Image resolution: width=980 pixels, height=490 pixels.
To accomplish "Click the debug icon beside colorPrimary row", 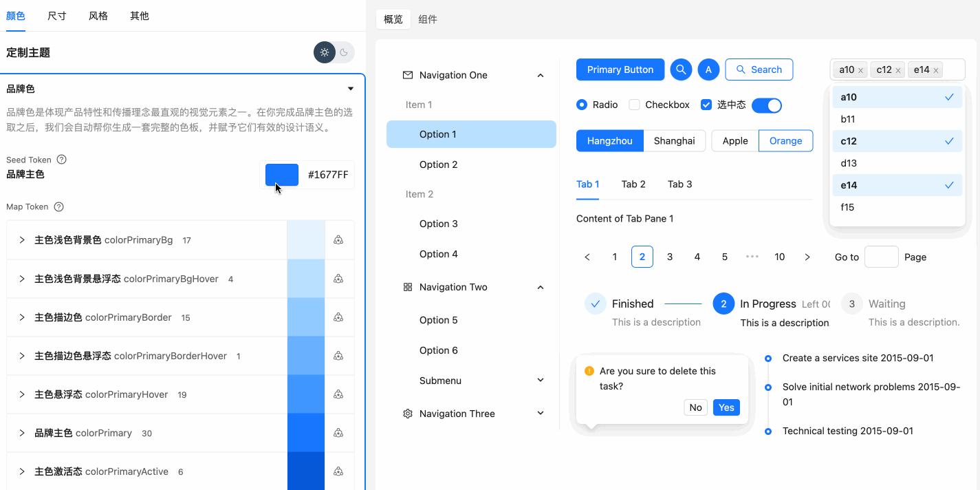I will pos(338,433).
